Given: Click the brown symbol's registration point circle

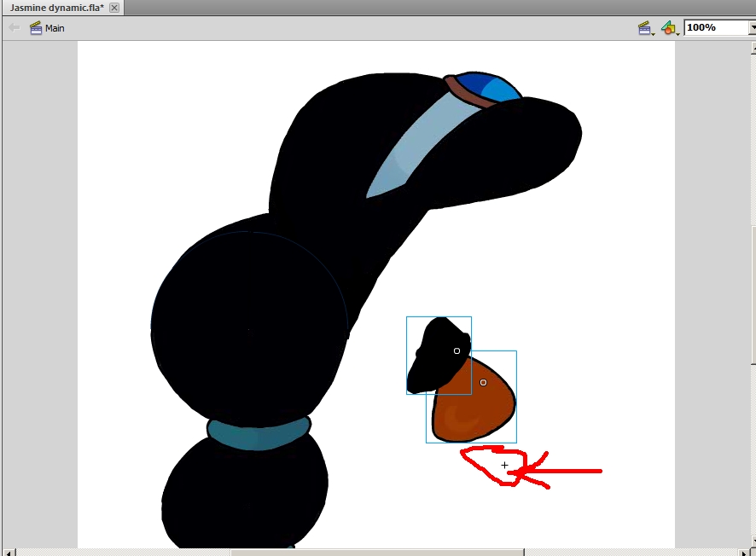Looking at the screenshot, I should coord(484,383).
